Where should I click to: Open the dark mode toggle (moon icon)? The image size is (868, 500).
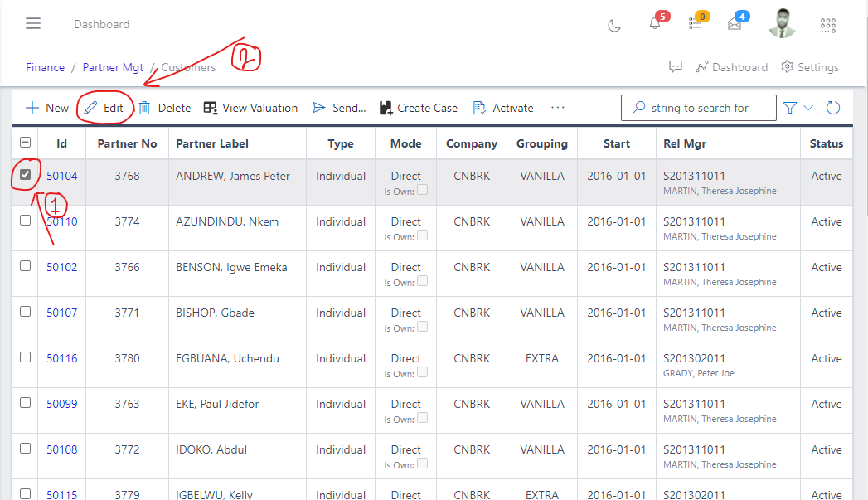(x=613, y=26)
